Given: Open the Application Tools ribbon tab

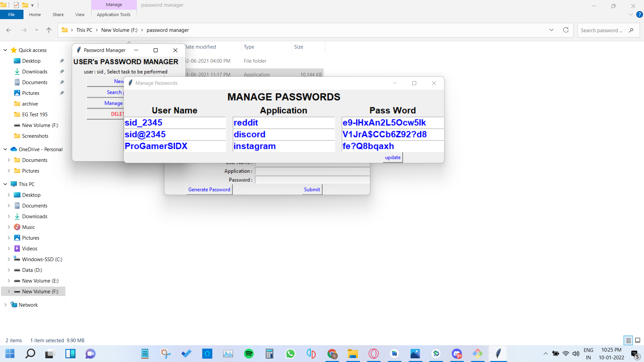Looking at the screenshot, I should point(113,14).
